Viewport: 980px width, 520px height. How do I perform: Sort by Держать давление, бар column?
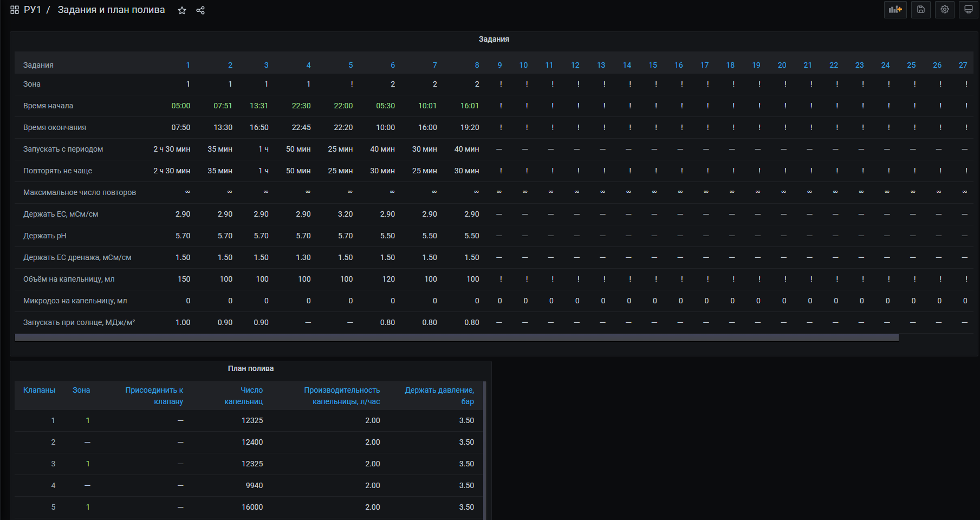click(439, 395)
